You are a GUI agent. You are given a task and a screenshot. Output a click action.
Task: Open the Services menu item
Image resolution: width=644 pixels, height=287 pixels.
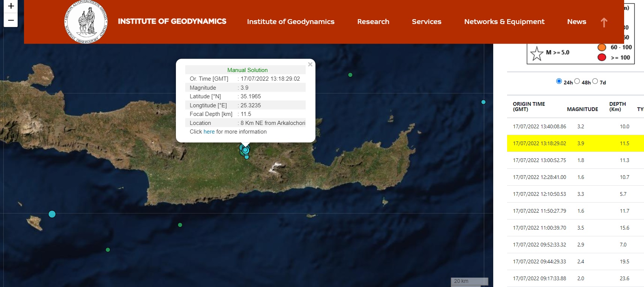point(426,22)
